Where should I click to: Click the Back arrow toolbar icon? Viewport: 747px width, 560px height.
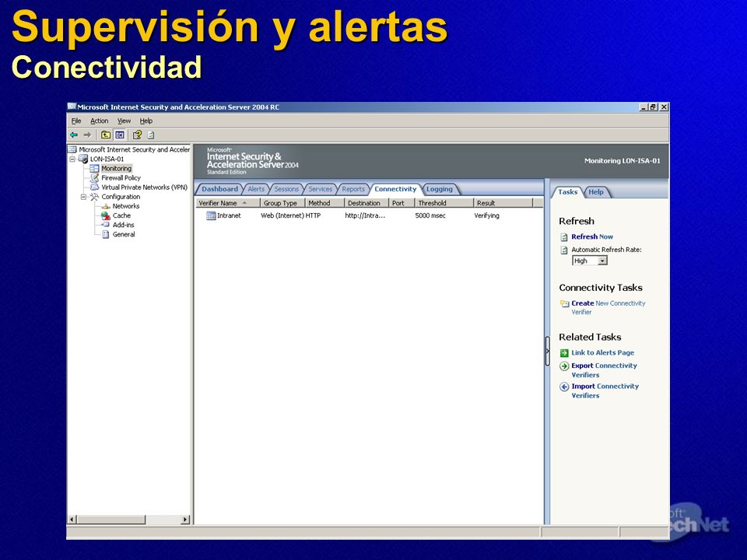(x=74, y=135)
